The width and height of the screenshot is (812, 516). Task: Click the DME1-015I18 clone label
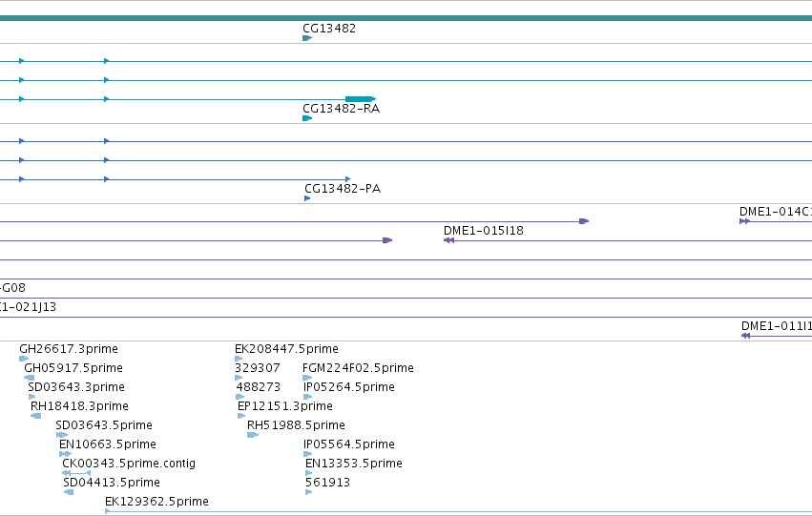pos(483,231)
